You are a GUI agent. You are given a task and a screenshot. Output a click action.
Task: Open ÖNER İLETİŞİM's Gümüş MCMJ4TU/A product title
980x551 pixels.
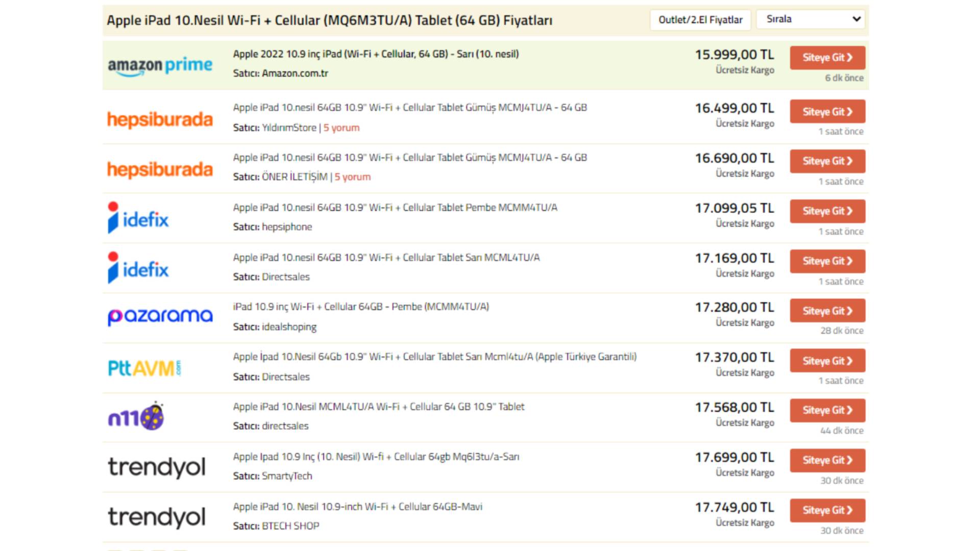(x=410, y=158)
